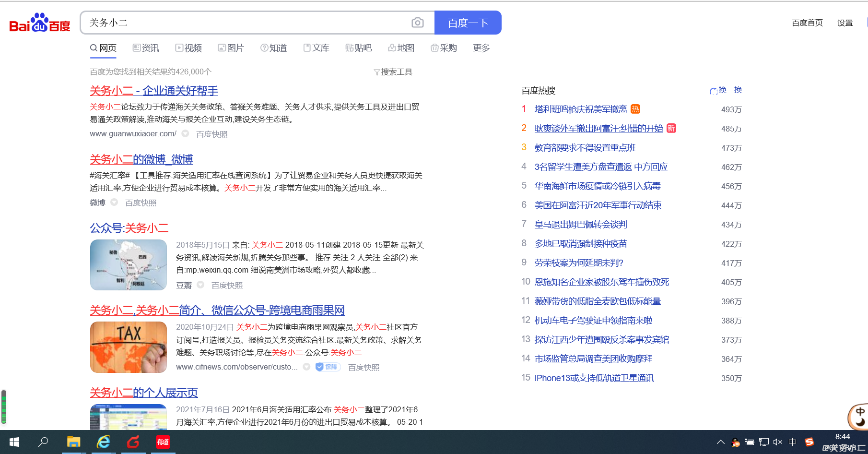Open hot search 华南海鲜市场疫情或冷链引入病毒

598,186
